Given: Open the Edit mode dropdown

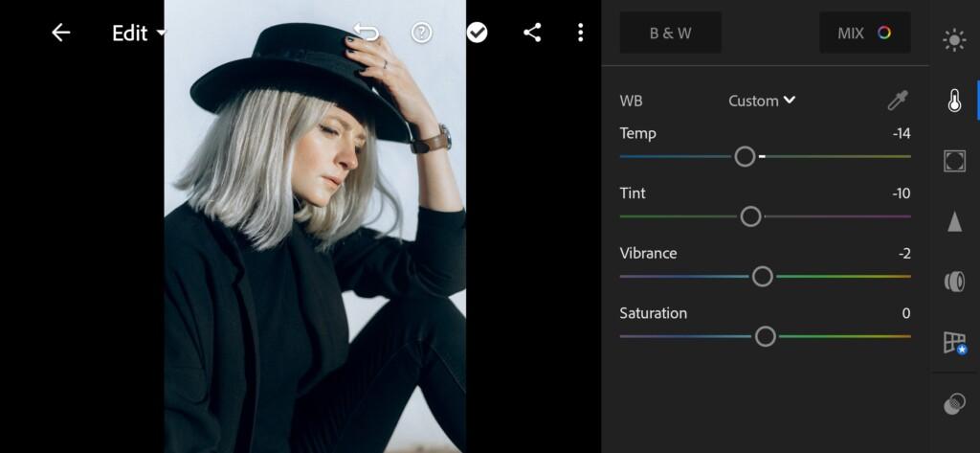Looking at the screenshot, I should 139,34.
